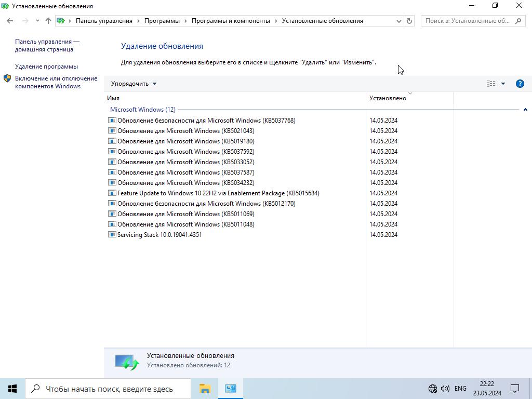The image size is (532, 399).
Task: Click the Windows Start button
Action: pyautogui.click(x=12, y=389)
